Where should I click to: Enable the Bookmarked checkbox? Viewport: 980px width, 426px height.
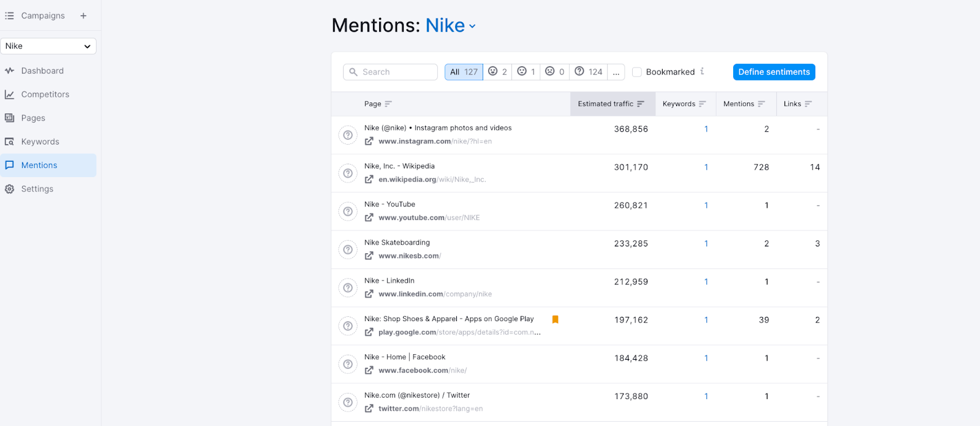coord(637,72)
